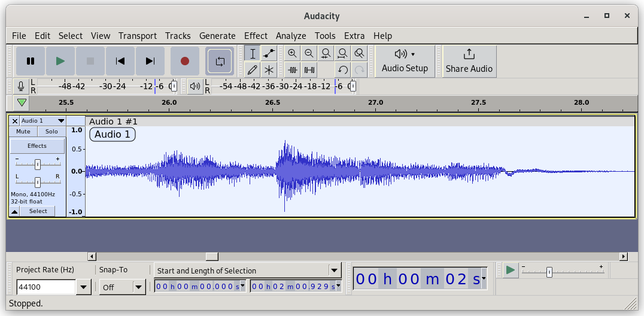The height and width of the screenshot is (316, 644).
Task: Open the Generate menu
Action: (x=217, y=36)
